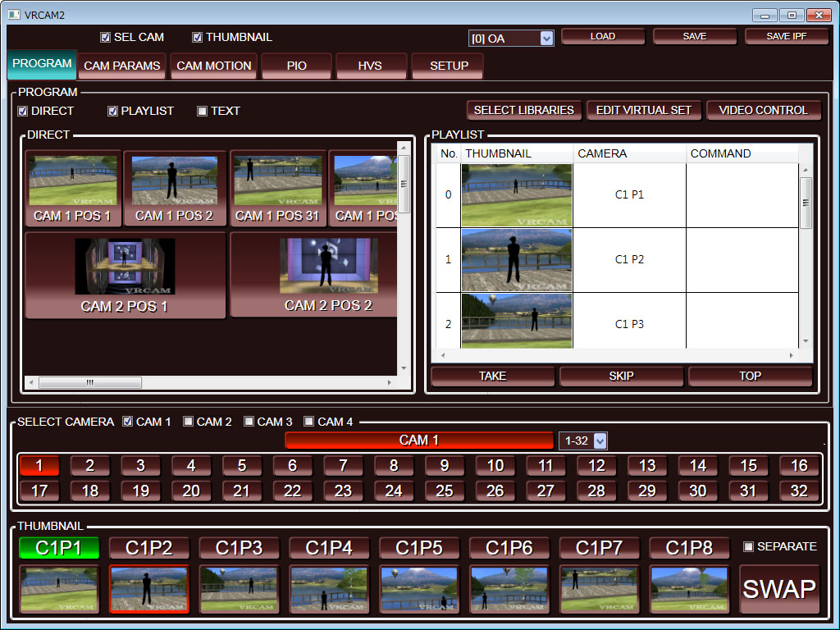The height and width of the screenshot is (630, 840).
Task: Check the CAM 2 select camera checkbox
Action: coord(189,422)
